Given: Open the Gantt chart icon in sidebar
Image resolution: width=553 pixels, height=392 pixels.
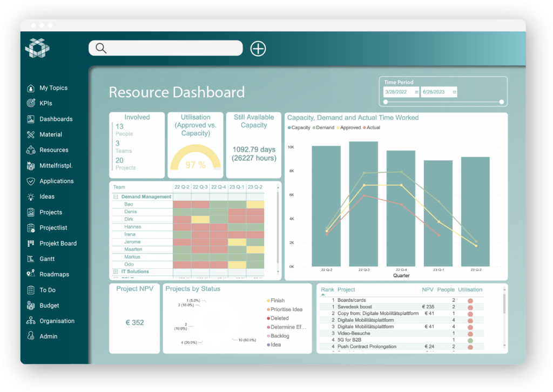Looking at the screenshot, I should (31, 259).
